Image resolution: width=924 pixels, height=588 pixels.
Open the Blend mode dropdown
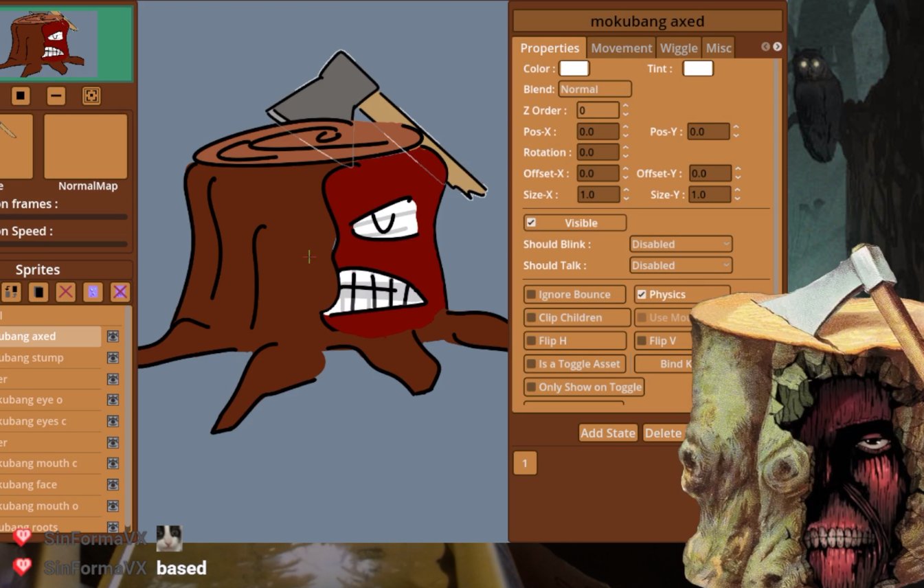[x=595, y=89]
